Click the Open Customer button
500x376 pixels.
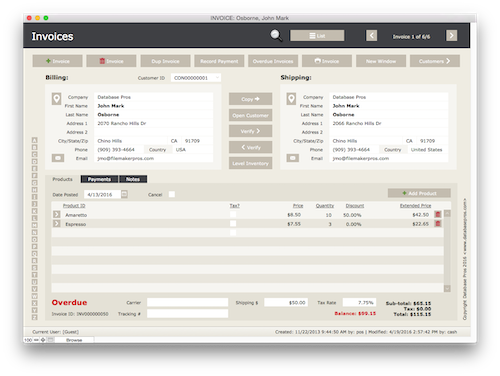point(250,115)
